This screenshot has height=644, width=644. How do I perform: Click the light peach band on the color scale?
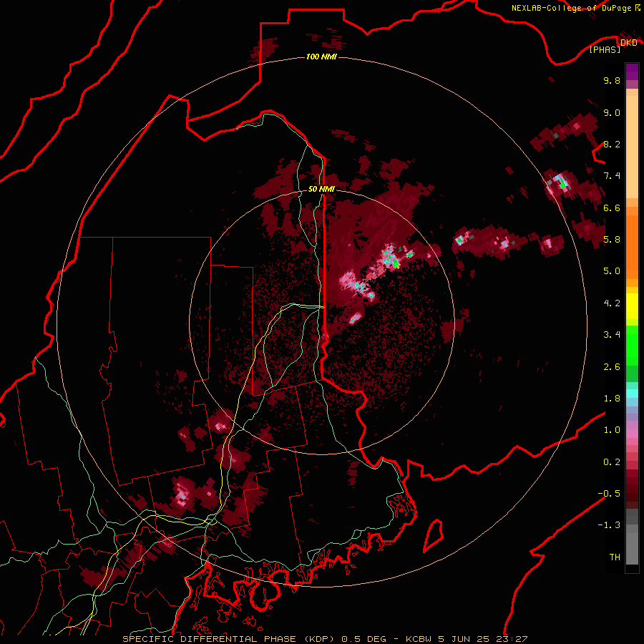click(632, 147)
